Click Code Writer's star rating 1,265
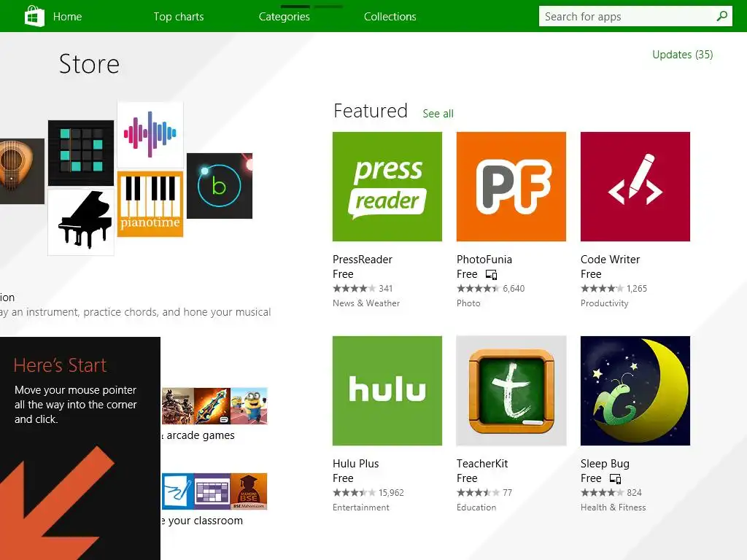This screenshot has width=747, height=560. (x=614, y=289)
